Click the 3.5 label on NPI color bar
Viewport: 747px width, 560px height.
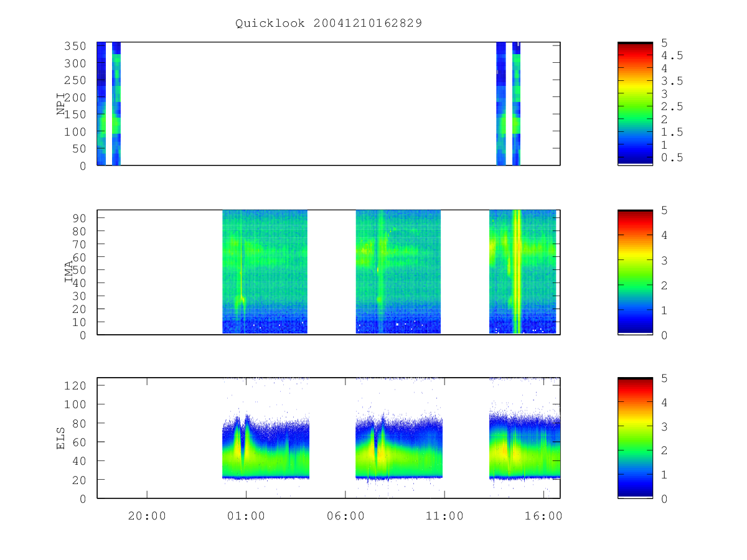pos(672,81)
